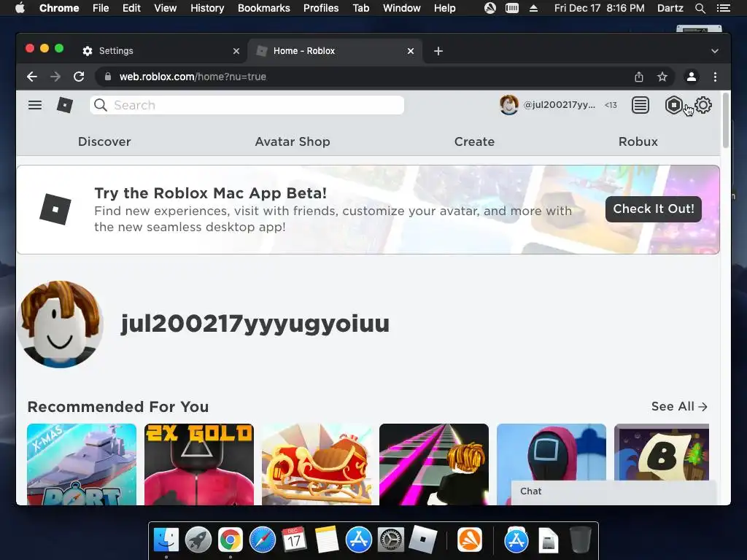Close the Settings tab

[x=236, y=51]
